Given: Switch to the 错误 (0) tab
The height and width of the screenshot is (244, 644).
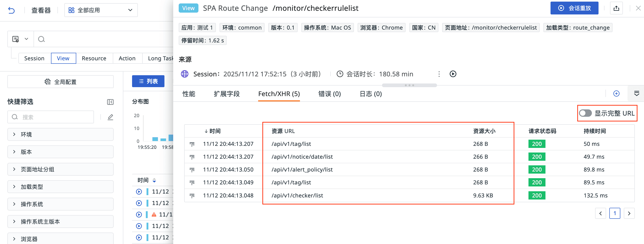Looking at the screenshot, I should point(329,94).
